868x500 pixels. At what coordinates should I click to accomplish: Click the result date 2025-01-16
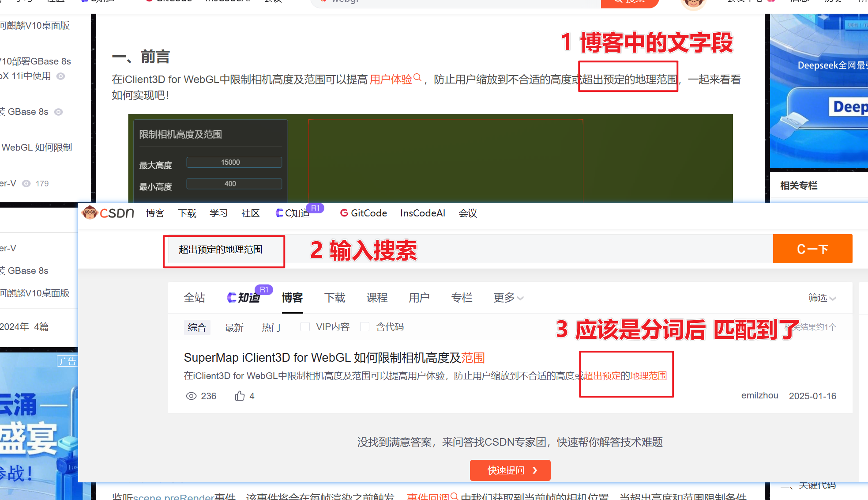pos(812,396)
